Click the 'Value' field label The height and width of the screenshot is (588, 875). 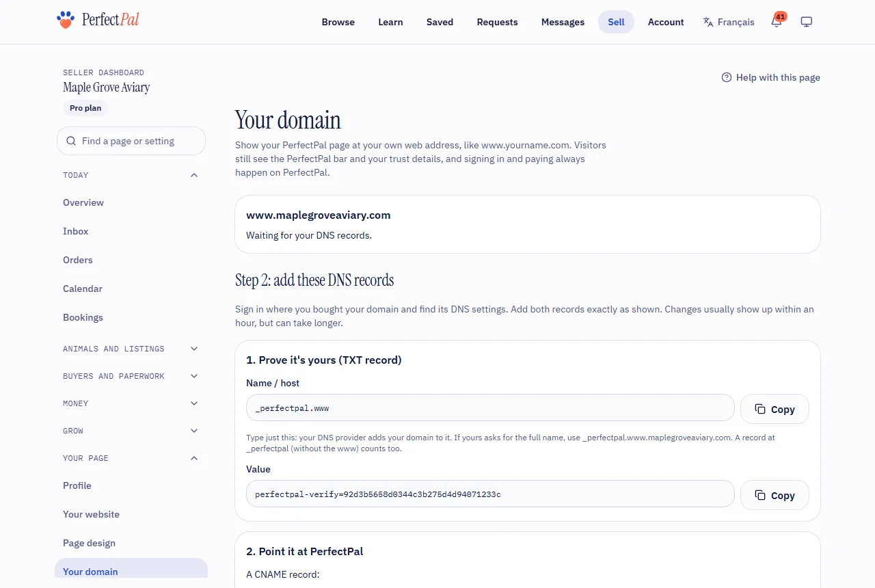pyautogui.click(x=258, y=469)
